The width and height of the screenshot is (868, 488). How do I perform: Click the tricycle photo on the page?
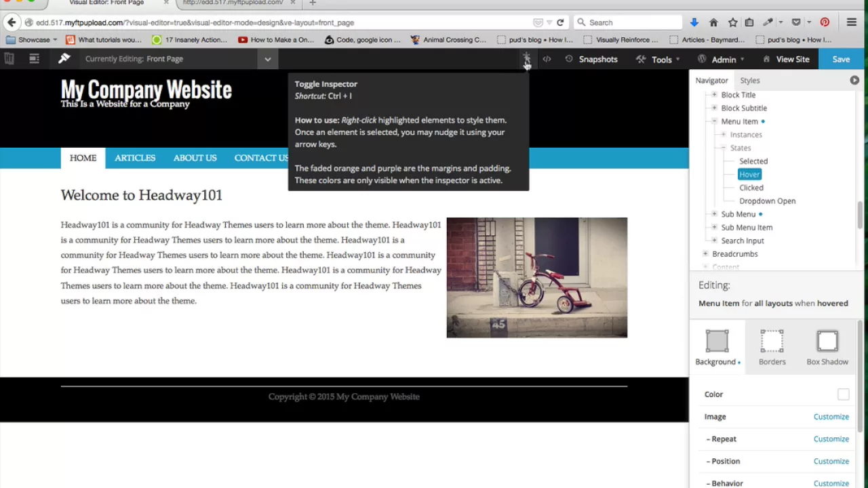coord(536,277)
